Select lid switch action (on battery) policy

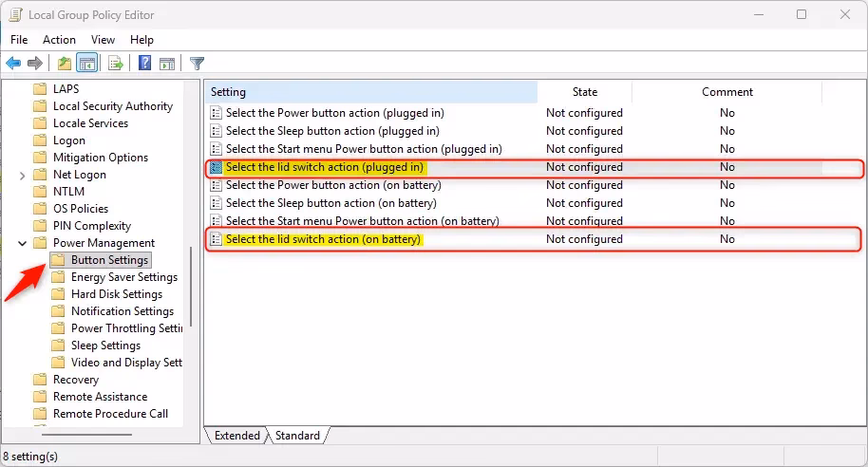(x=323, y=239)
